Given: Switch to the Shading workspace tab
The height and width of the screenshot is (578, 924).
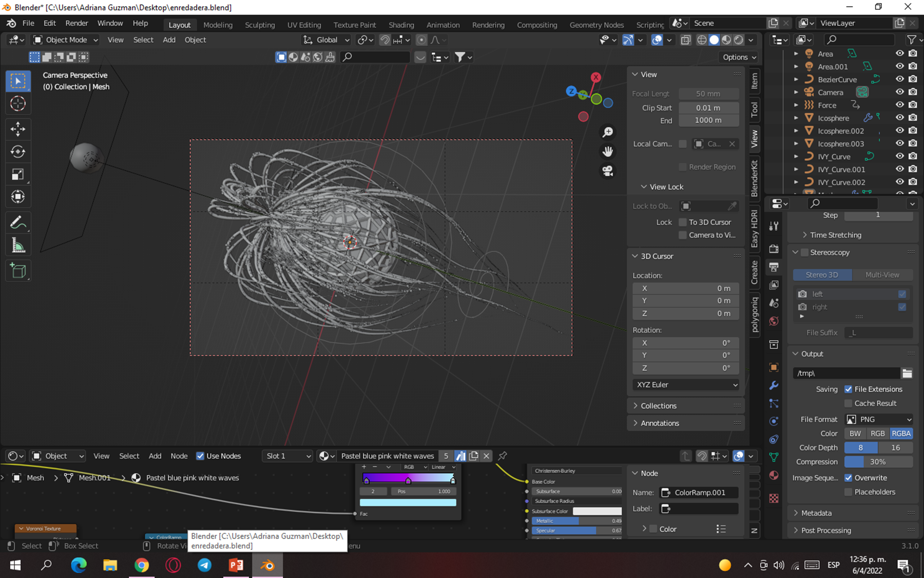Looking at the screenshot, I should [x=401, y=25].
